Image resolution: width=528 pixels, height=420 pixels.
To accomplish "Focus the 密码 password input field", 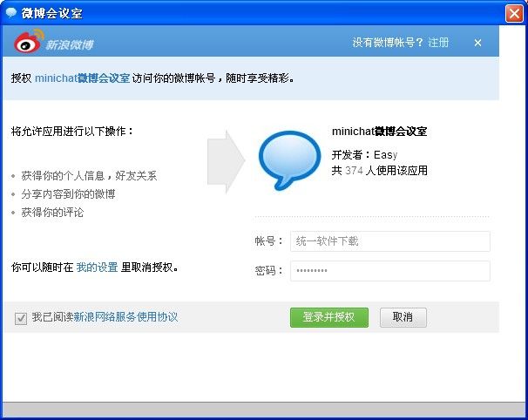I will coord(390,271).
